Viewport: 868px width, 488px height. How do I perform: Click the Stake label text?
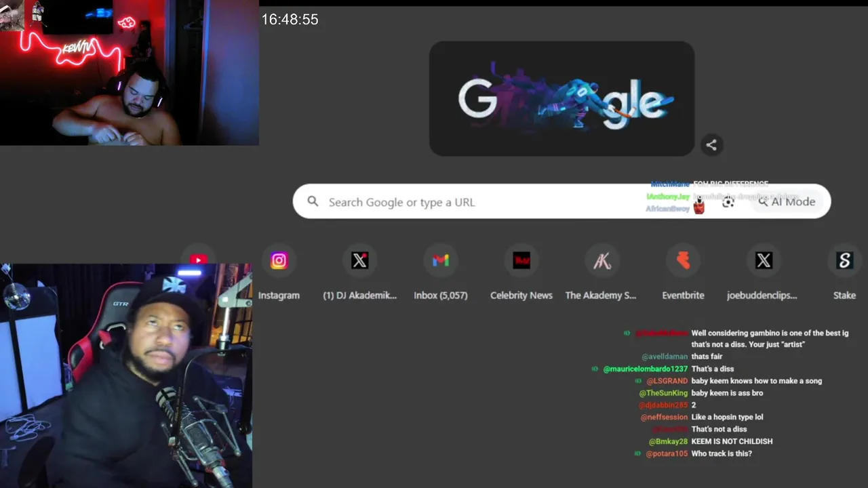(844, 296)
